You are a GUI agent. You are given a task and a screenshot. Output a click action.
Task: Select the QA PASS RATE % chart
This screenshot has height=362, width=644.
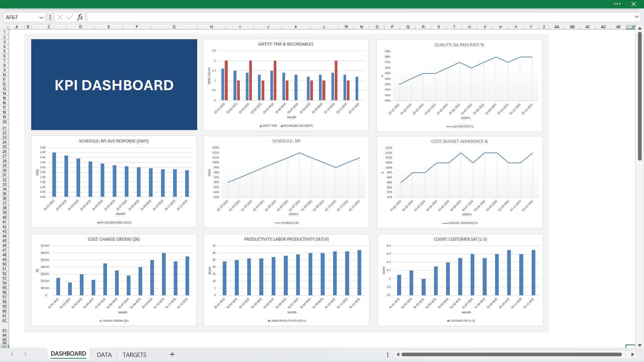(x=459, y=85)
